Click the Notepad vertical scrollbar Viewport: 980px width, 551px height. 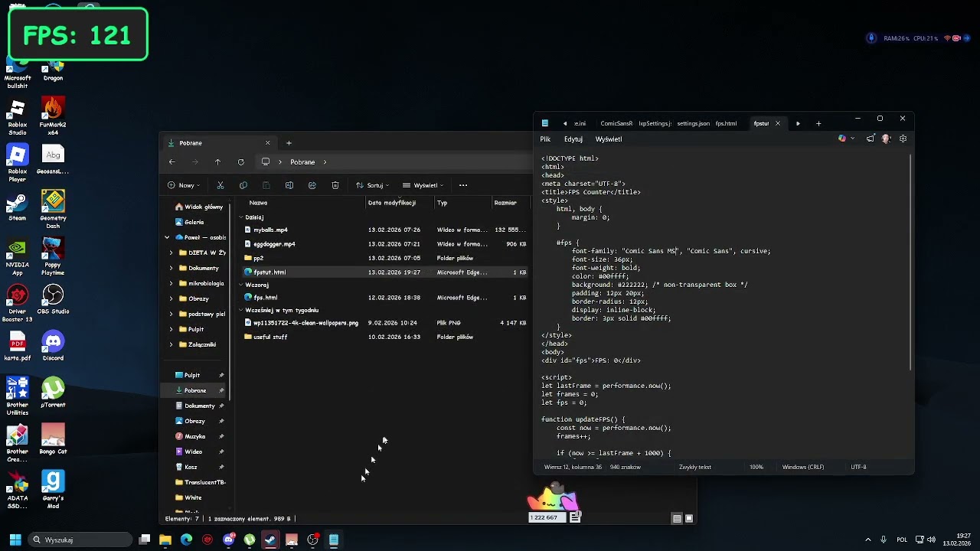click(910, 262)
